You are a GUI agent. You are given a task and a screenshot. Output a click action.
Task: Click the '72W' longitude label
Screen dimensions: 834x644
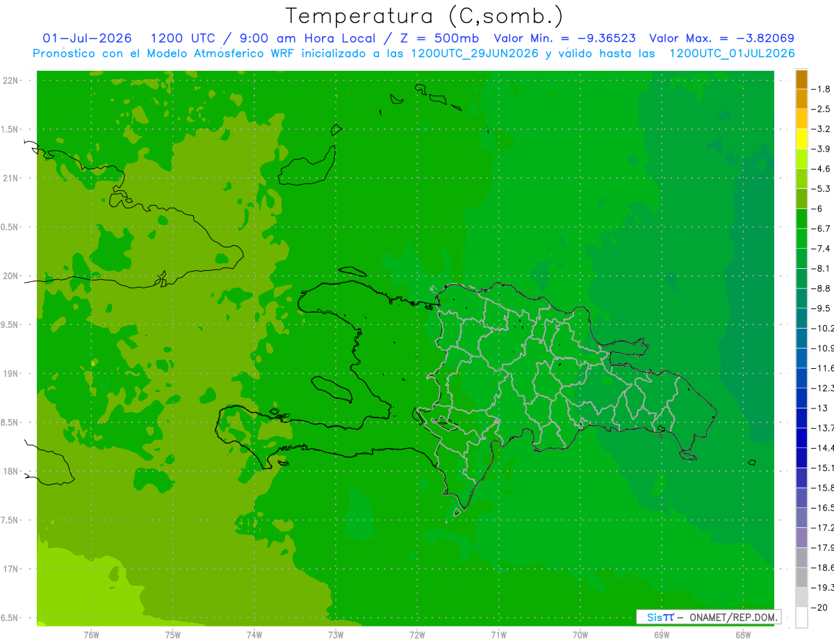click(417, 635)
